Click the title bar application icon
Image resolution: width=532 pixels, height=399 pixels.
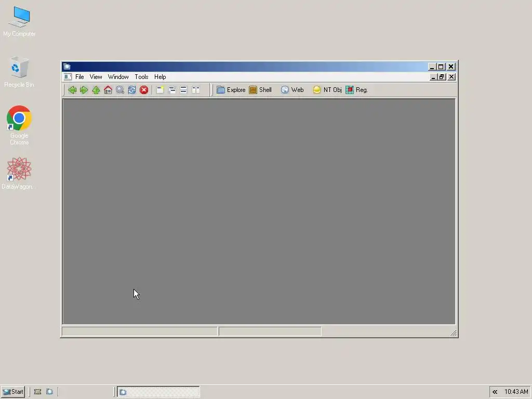pyautogui.click(x=67, y=66)
